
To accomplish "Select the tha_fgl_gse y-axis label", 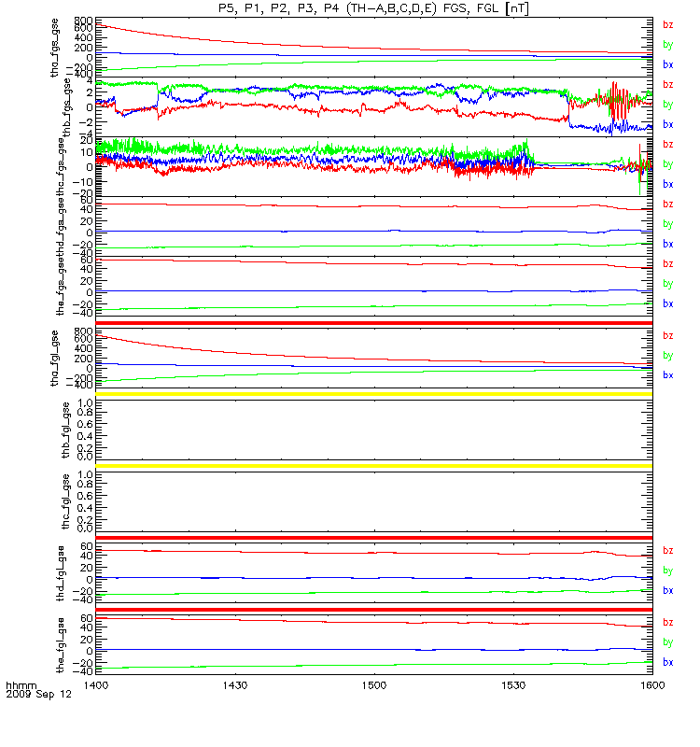I will coord(55,359).
